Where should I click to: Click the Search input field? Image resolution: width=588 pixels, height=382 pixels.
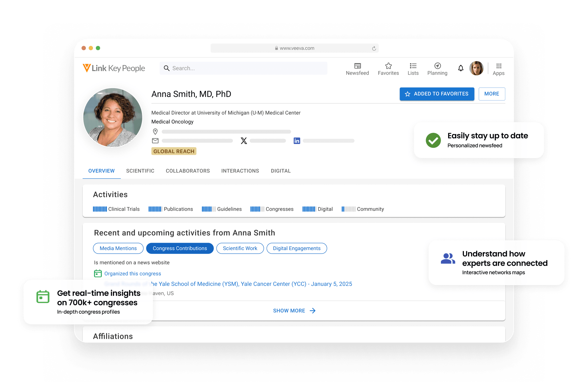[x=244, y=68]
